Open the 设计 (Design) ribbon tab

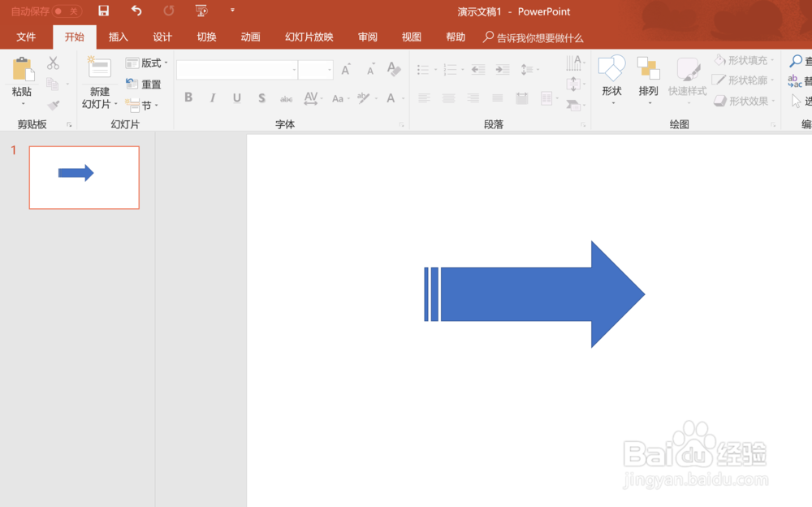(162, 37)
